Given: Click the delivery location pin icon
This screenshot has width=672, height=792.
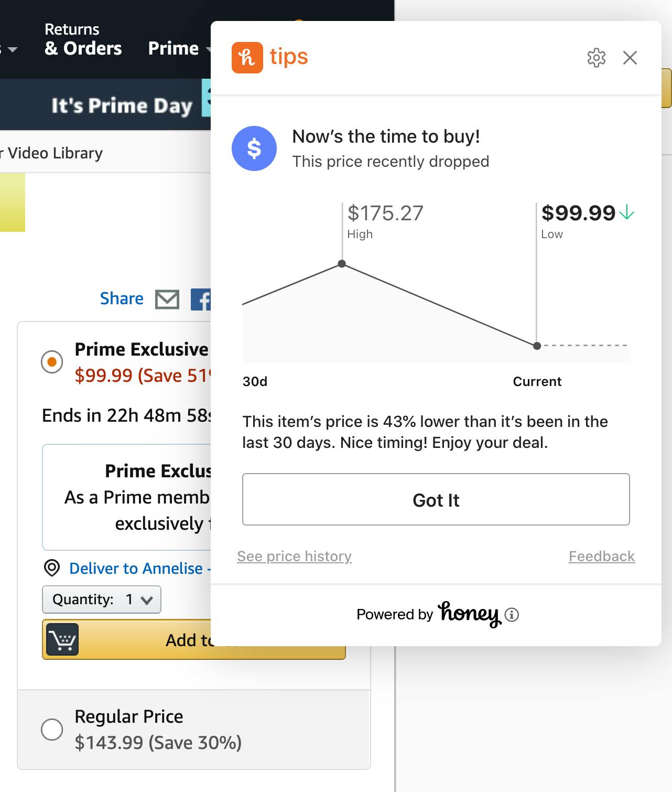Looking at the screenshot, I should point(51,568).
